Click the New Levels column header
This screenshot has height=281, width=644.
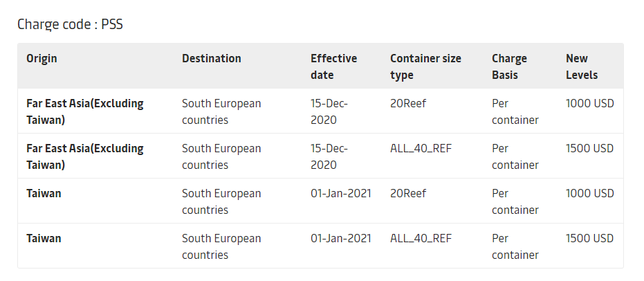tap(582, 66)
